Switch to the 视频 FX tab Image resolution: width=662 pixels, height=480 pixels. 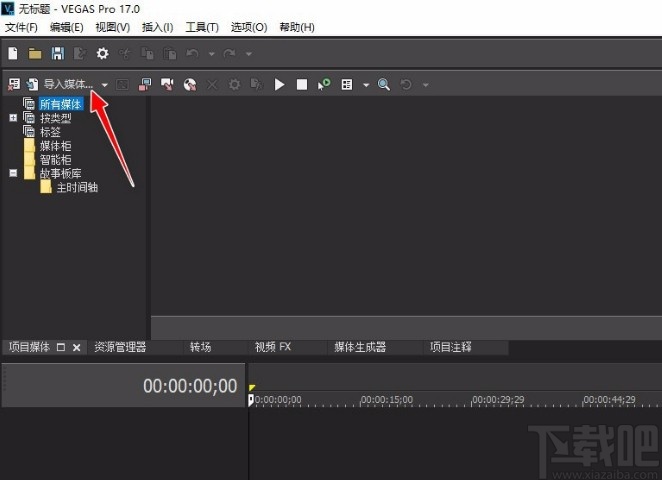point(273,347)
